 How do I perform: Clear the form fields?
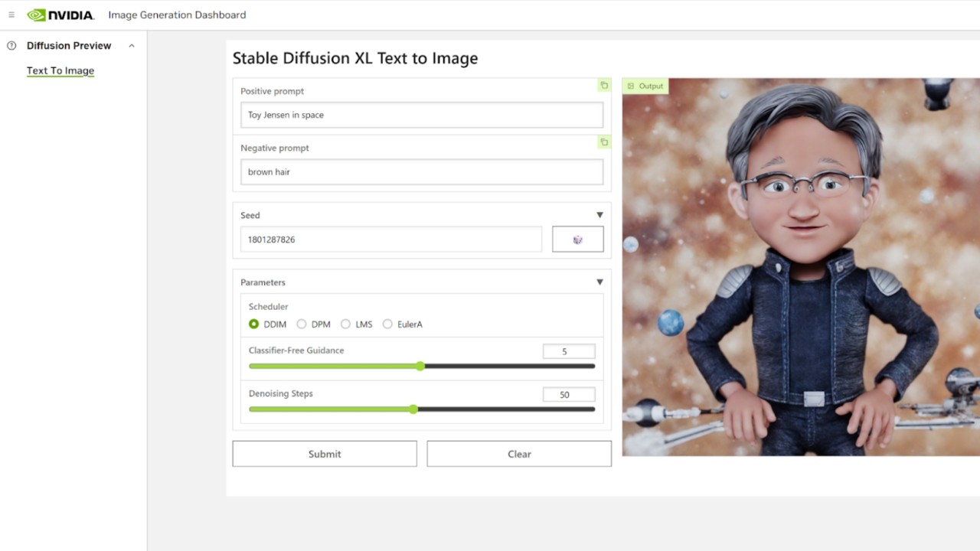click(x=518, y=453)
